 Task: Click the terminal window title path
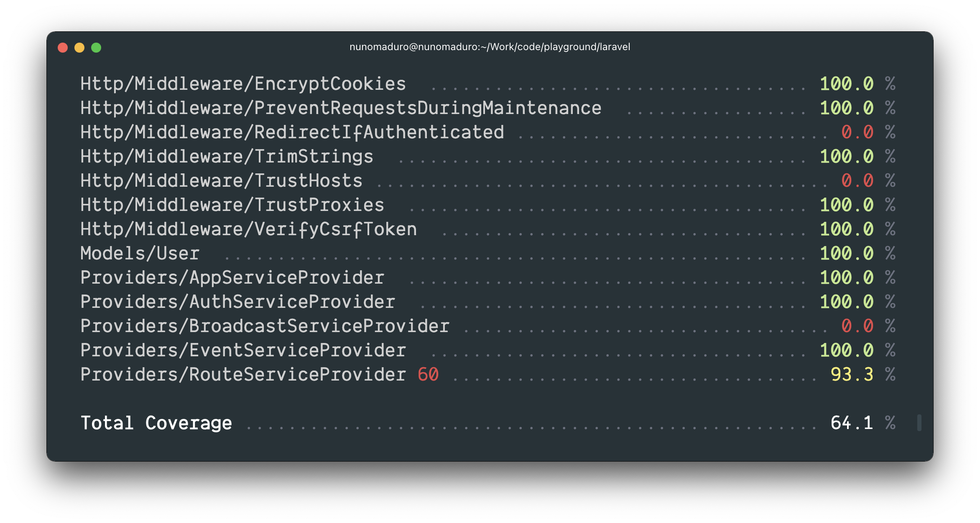(490, 47)
